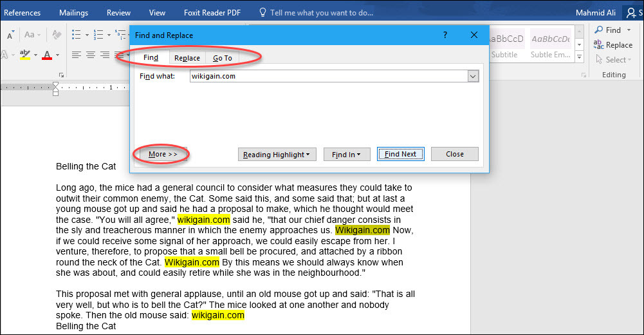Click the Tell me what you want to do box
644x335 pixels.
(x=317, y=13)
